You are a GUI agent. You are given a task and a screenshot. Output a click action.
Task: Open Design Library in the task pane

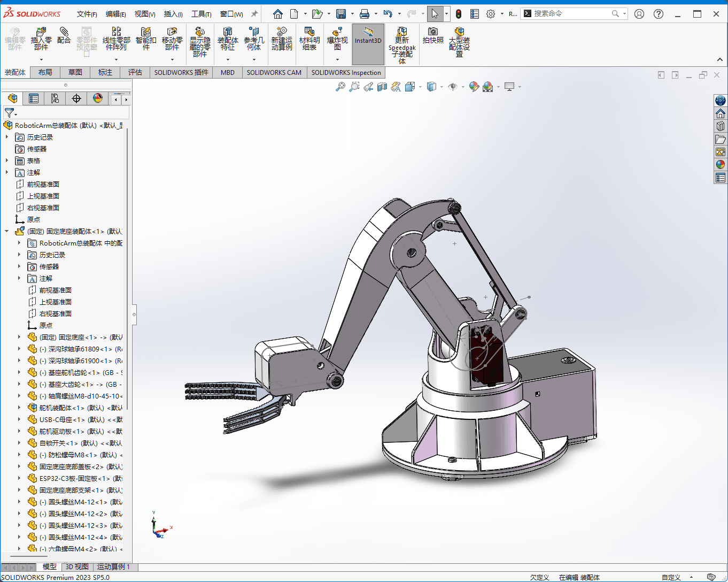coord(721,126)
